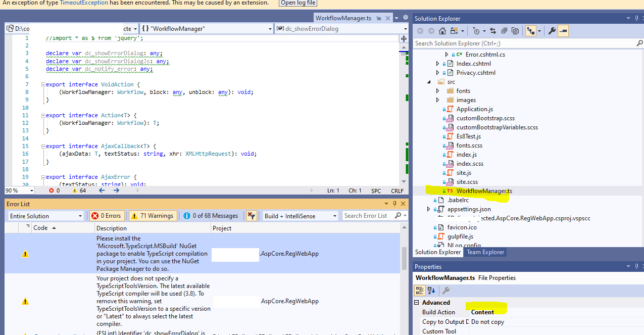Open the Build + IntelliSense dropdown
Image resolution: width=644 pixels, height=335 pixels.
(300, 215)
